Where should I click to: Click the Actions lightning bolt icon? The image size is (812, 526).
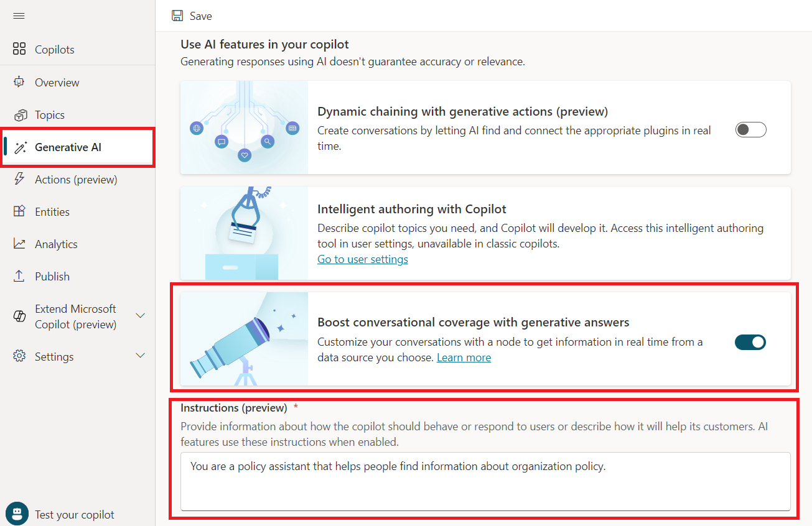[19, 180]
